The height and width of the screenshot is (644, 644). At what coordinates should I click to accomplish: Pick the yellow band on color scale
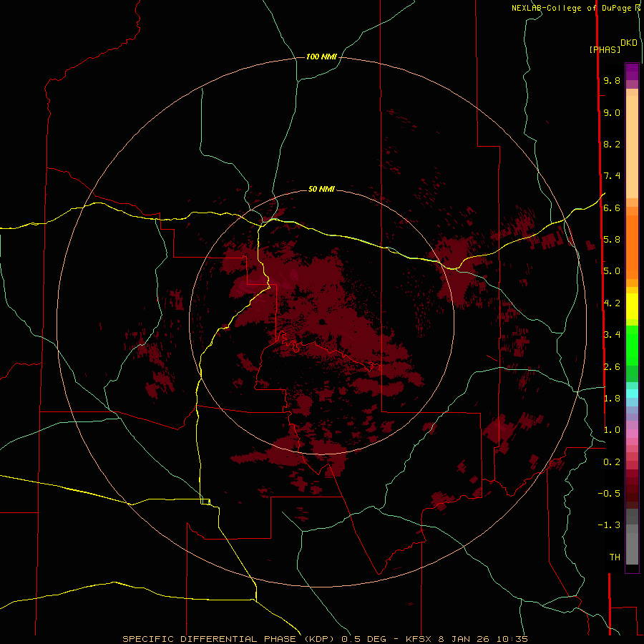(x=632, y=306)
